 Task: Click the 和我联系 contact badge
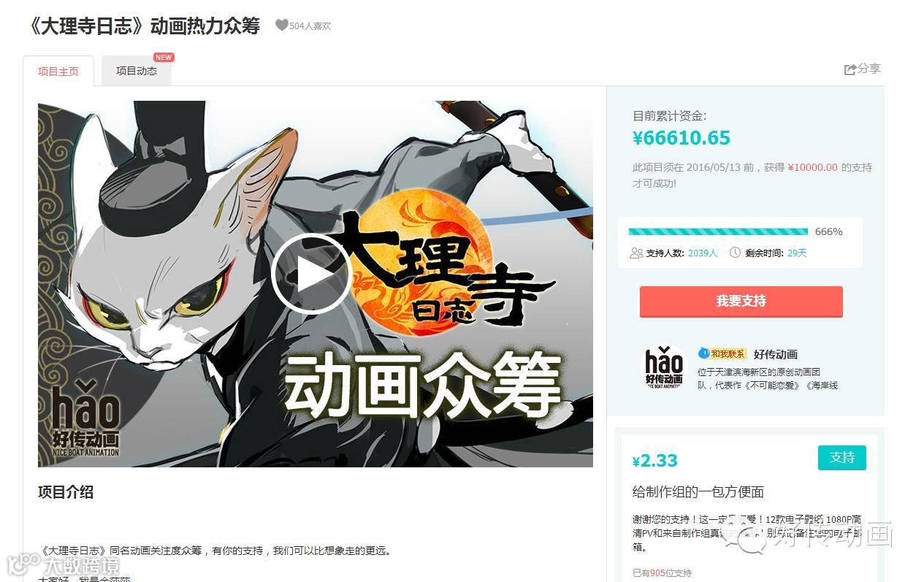click(x=722, y=353)
